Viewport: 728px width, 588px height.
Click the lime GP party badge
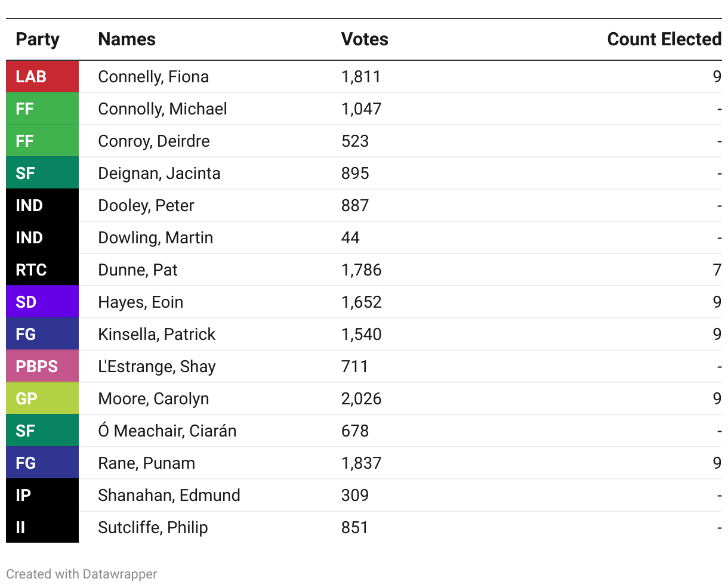(x=42, y=398)
